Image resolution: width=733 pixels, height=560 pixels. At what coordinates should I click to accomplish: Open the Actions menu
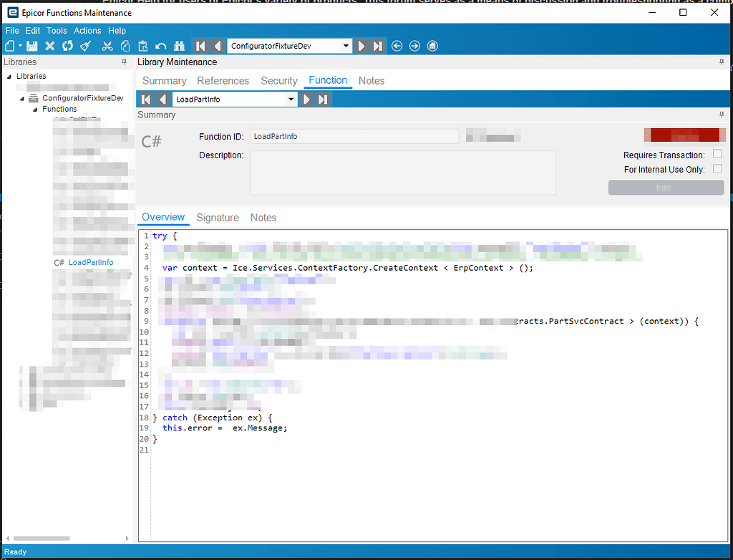[x=87, y=30]
